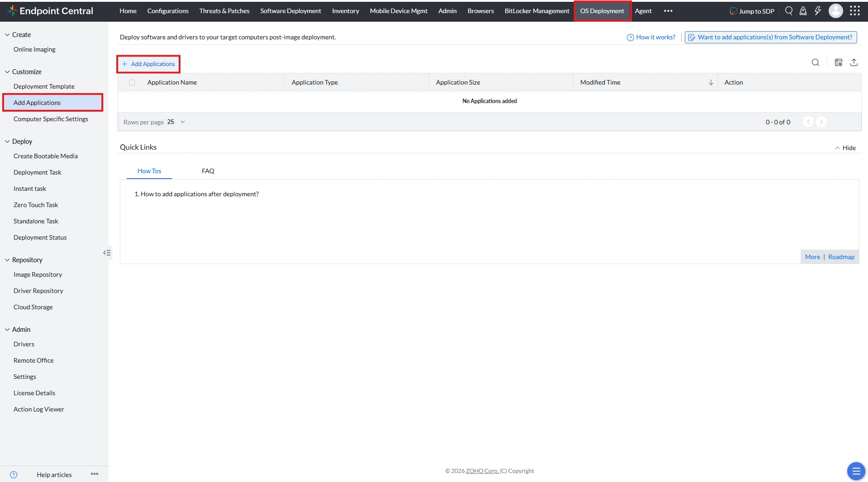Open the user profile avatar
Image resolution: width=868 pixels, height=482 pixels.
pos(836,11)
